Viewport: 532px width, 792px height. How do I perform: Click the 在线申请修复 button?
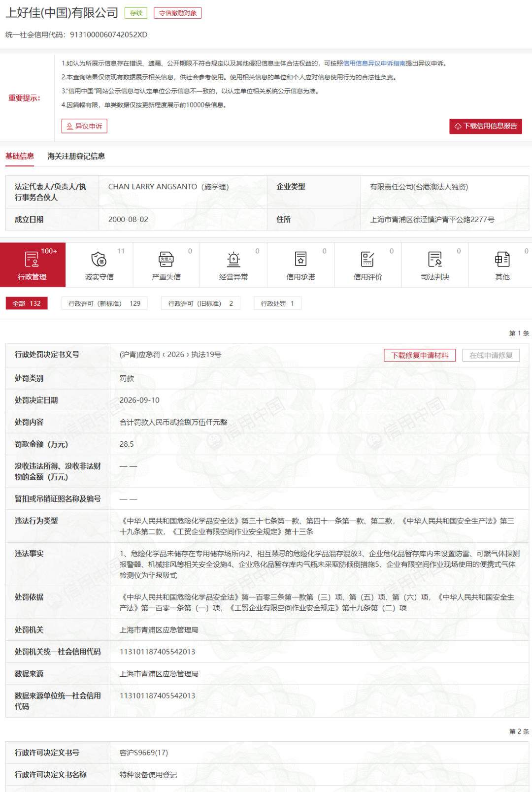point(491,355)
